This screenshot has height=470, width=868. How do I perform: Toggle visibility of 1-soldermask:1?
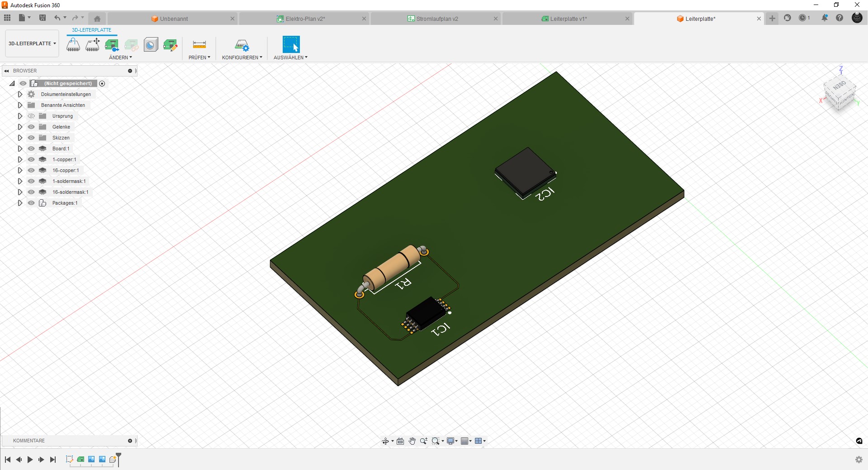pos(31,181)
